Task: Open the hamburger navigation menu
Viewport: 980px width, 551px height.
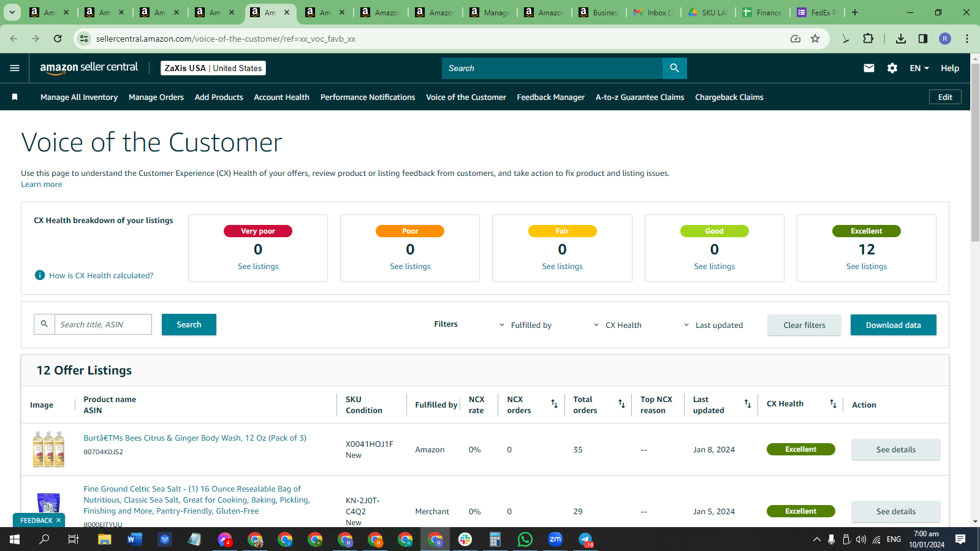Action: (15, 68)
